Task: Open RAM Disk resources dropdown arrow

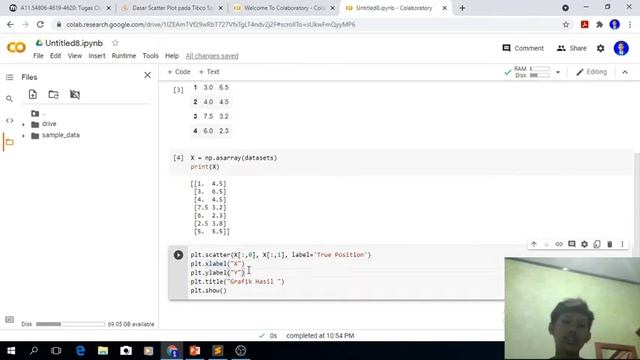Action: (558, 72)
